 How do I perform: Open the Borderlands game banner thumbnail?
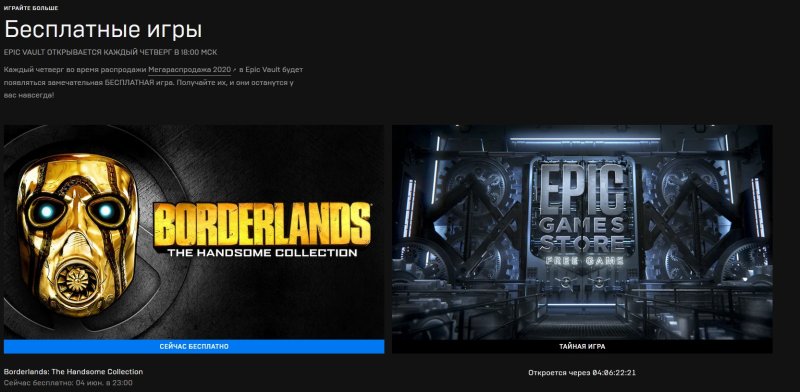194,232
